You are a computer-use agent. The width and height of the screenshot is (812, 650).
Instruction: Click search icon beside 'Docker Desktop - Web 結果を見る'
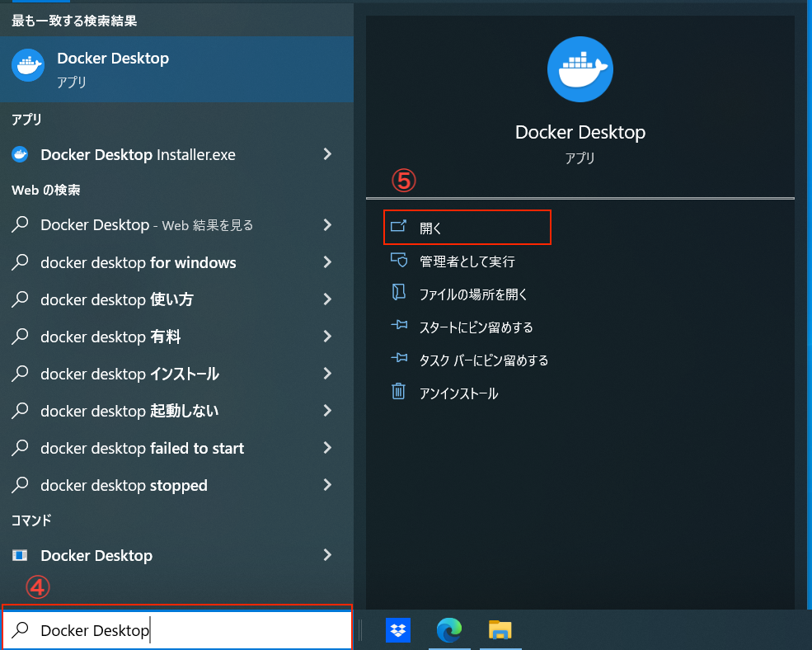point(20,224)
